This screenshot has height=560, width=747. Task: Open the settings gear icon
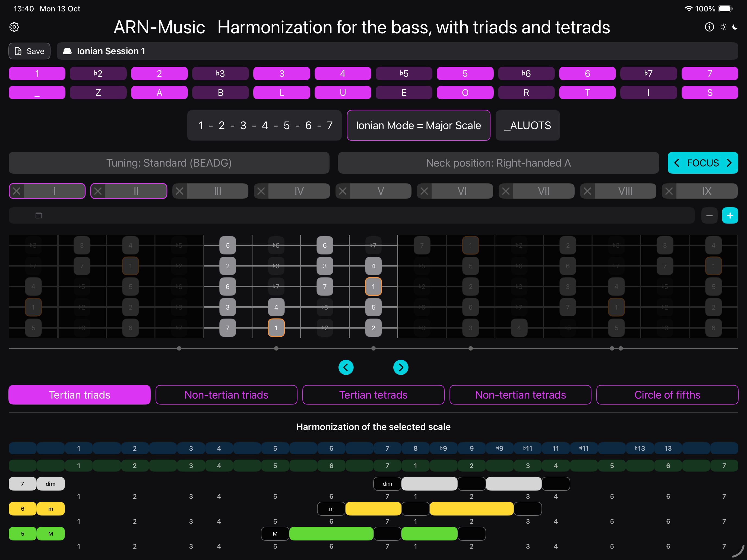pos(14,27)
